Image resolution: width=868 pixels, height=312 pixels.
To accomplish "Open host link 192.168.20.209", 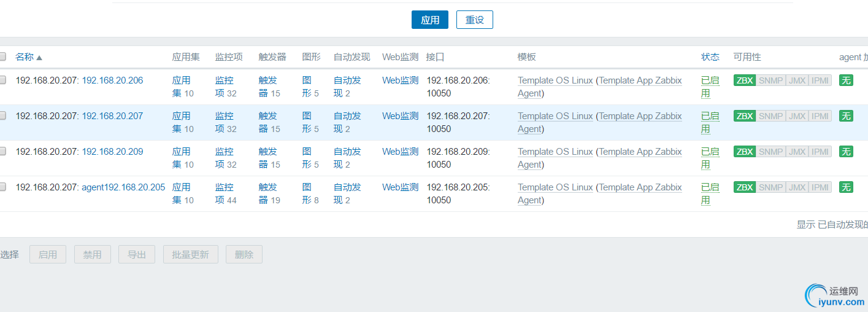I will 112,152.
